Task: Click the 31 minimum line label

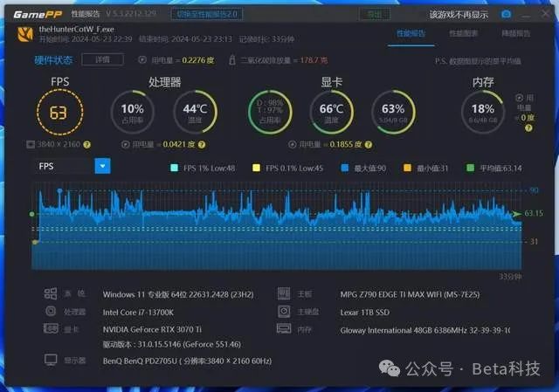Action: coord(534,242)
